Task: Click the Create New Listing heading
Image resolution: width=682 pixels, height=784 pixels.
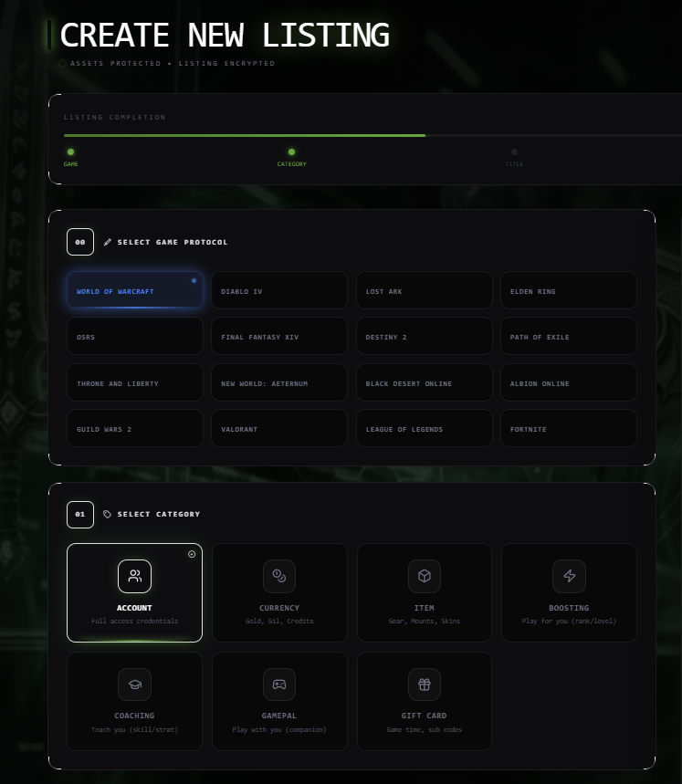Action: tap(225, 35)
